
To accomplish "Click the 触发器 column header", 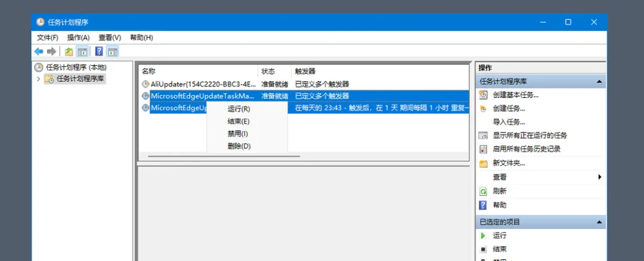I will click(380, 71).
